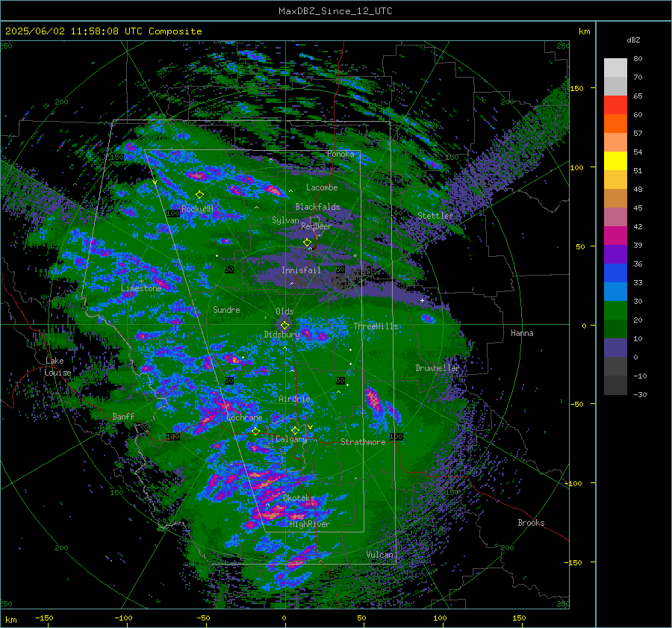The height and width of the screenshot is (628, 672).
Task: Click the km unit label at bottom left
Action: pos(11,620)
